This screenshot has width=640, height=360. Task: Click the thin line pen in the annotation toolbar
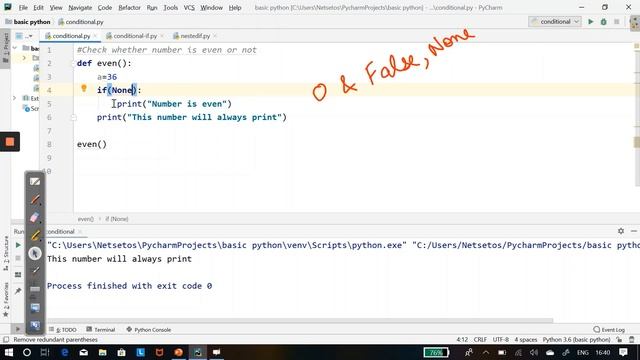35,271
